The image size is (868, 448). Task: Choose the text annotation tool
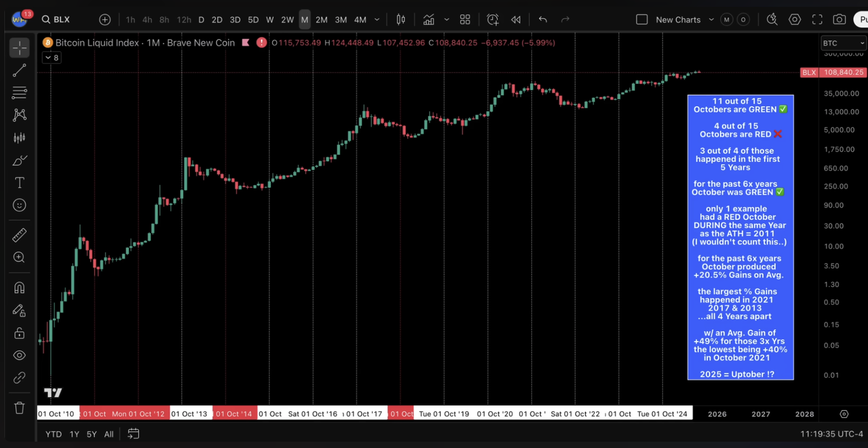pos(20,183)
